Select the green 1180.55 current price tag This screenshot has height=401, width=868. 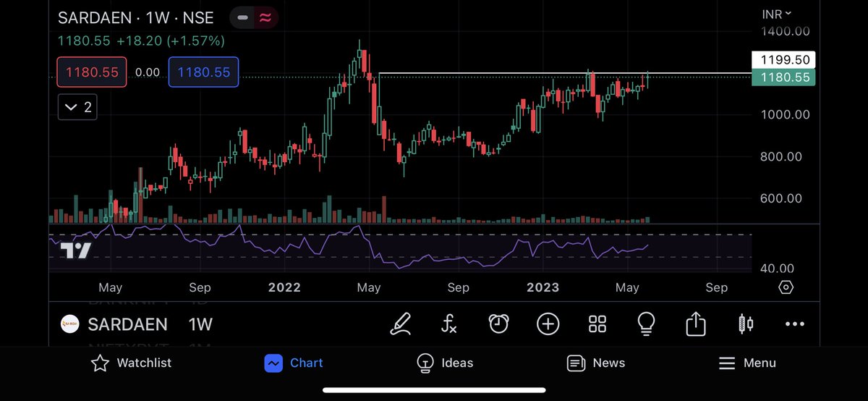pos(783,77)
